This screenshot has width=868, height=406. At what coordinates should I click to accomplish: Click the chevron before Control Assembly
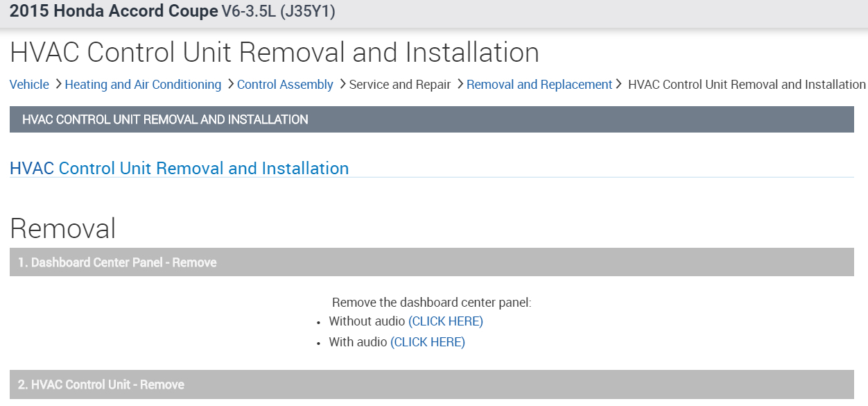coord(230,84)
